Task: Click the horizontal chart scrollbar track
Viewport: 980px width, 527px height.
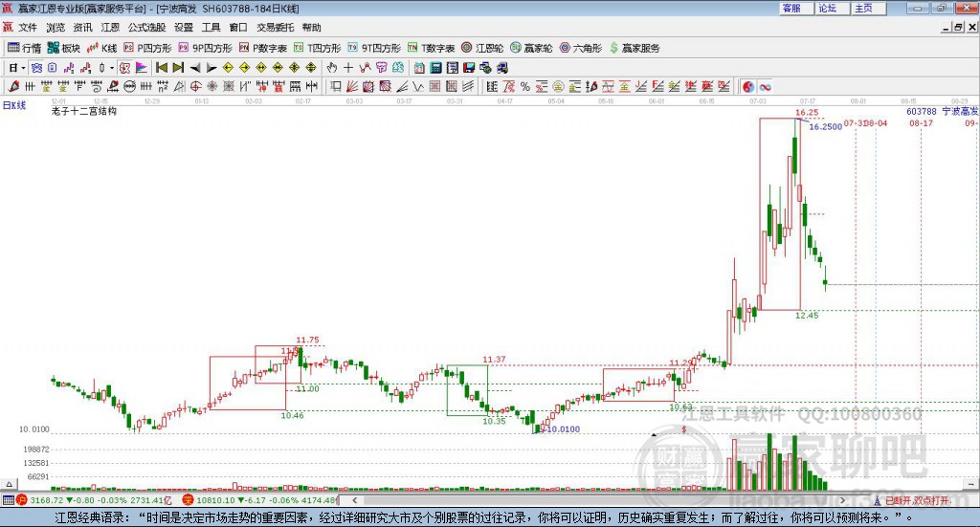Action: click(598, 500)
